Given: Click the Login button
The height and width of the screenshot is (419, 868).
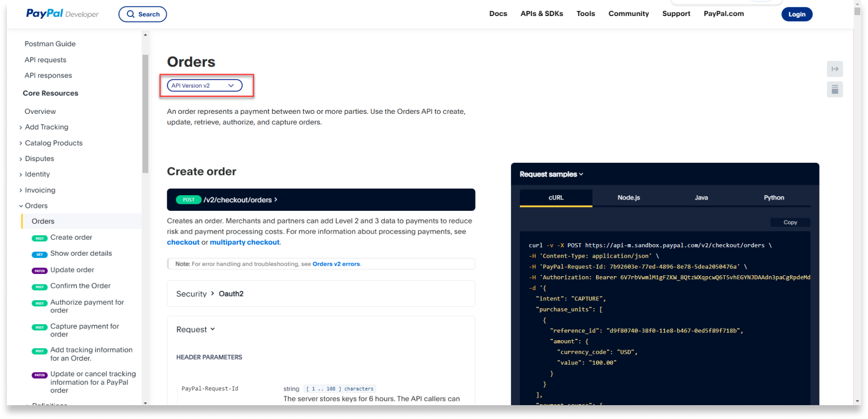Looking at the screenshot, I should [797, 14].
